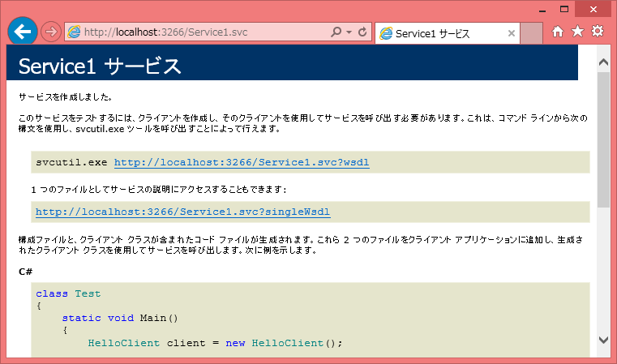Open Favorites with the star icon

[577, 32]
